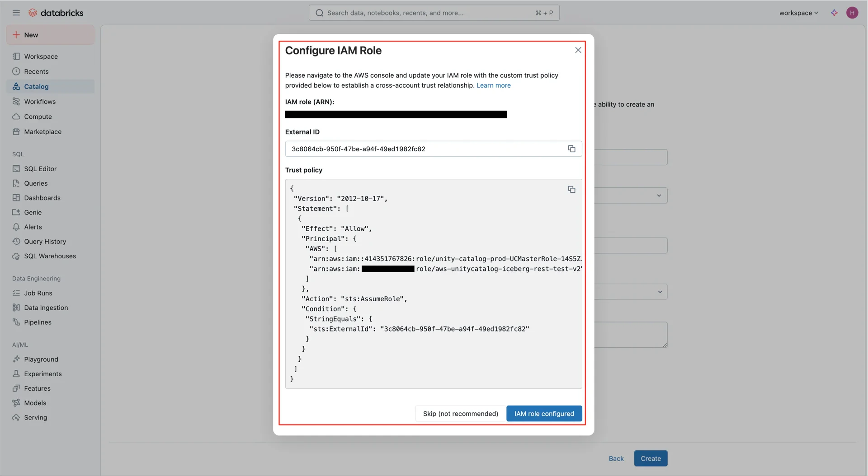Expand the first background form dropdown chevron
Image resolution: width=868 pixels, height=476 pixels.
659,196
